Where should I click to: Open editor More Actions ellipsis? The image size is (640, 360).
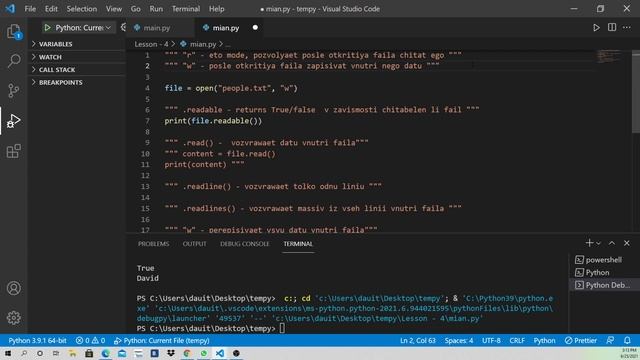(x=627, y=27)
